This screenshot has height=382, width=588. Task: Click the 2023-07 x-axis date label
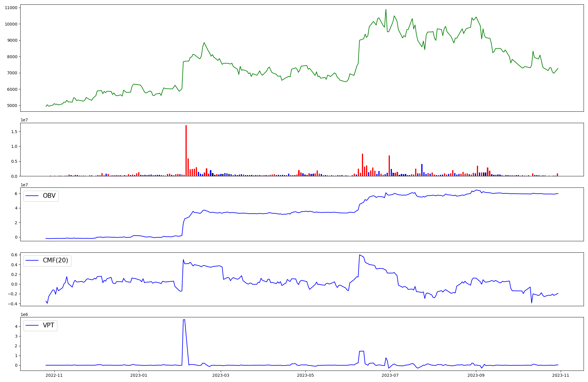pos(390,375)
